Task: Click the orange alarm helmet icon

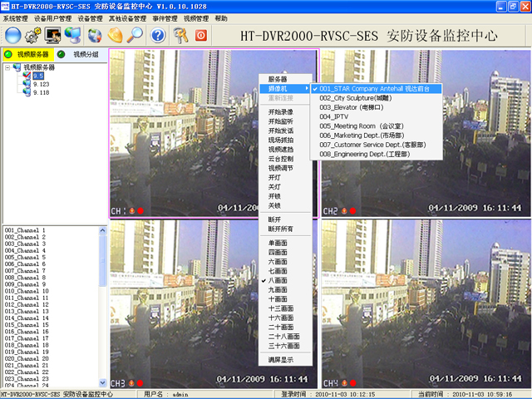Action: [x=115, y=35]
